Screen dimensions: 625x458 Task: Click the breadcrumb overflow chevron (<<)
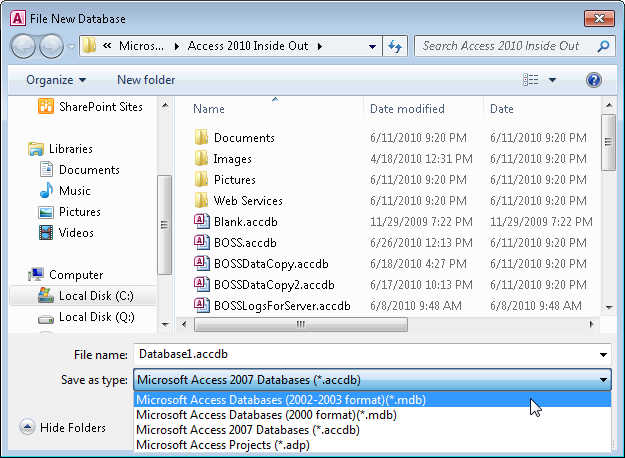point(107,46)
